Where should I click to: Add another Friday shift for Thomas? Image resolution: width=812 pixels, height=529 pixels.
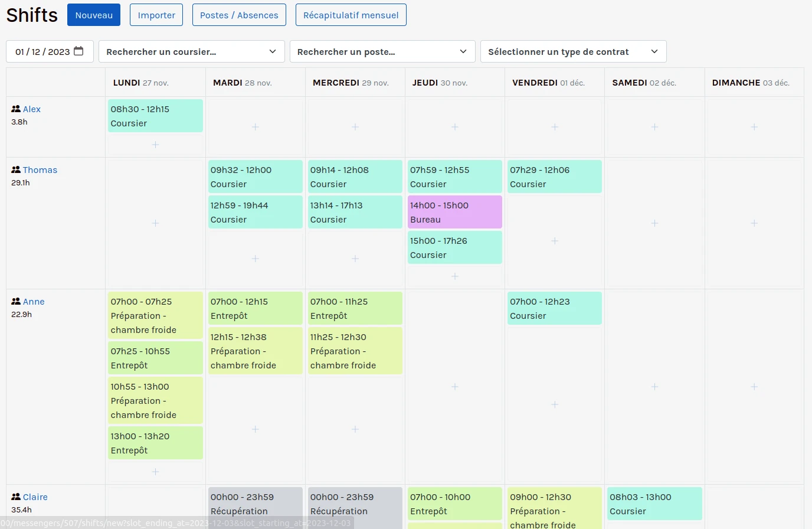click(x=555, y=241)
